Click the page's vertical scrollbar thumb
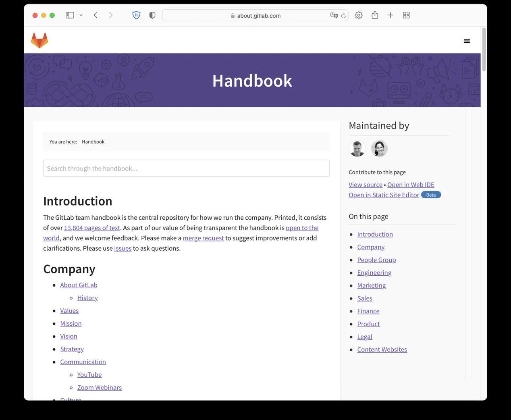 click(x=484, y=49)
